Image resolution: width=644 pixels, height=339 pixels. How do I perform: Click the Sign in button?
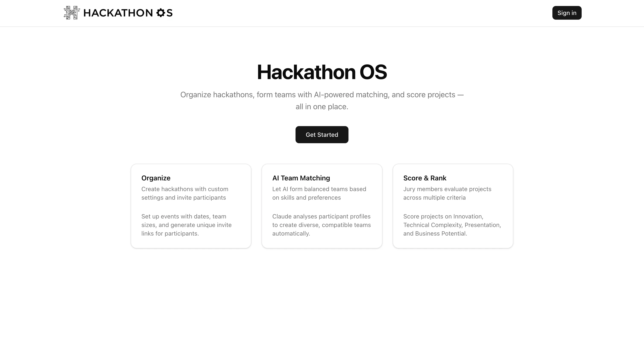[566, 13]
